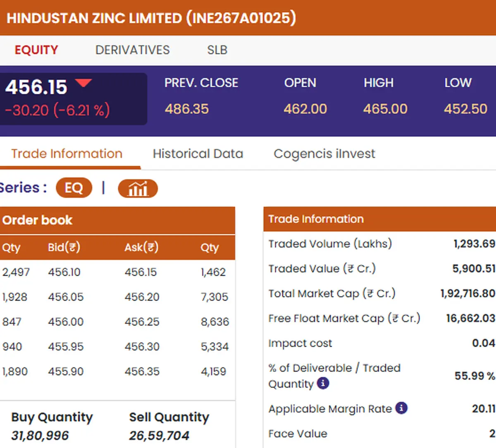Image resolution: width=496 pixels, height=448 pixels.
Task: Select the Trade Information tab
Action: pyautogui.click(x=67, y=154)
